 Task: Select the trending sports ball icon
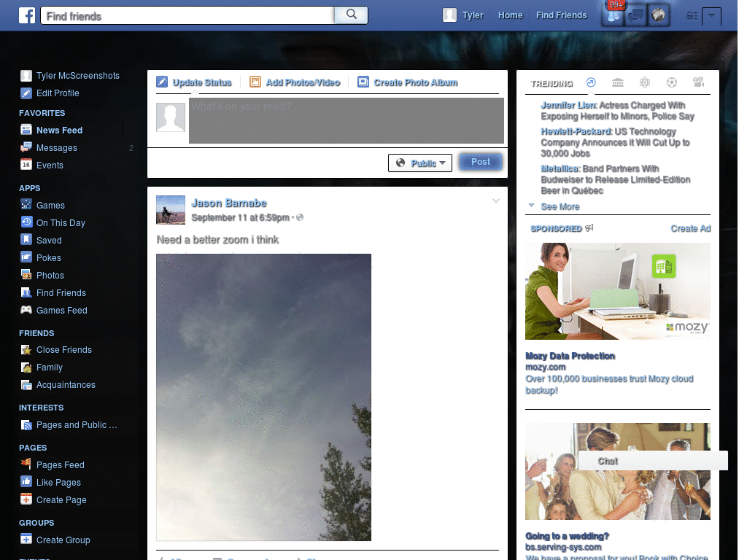pos(672,82)
